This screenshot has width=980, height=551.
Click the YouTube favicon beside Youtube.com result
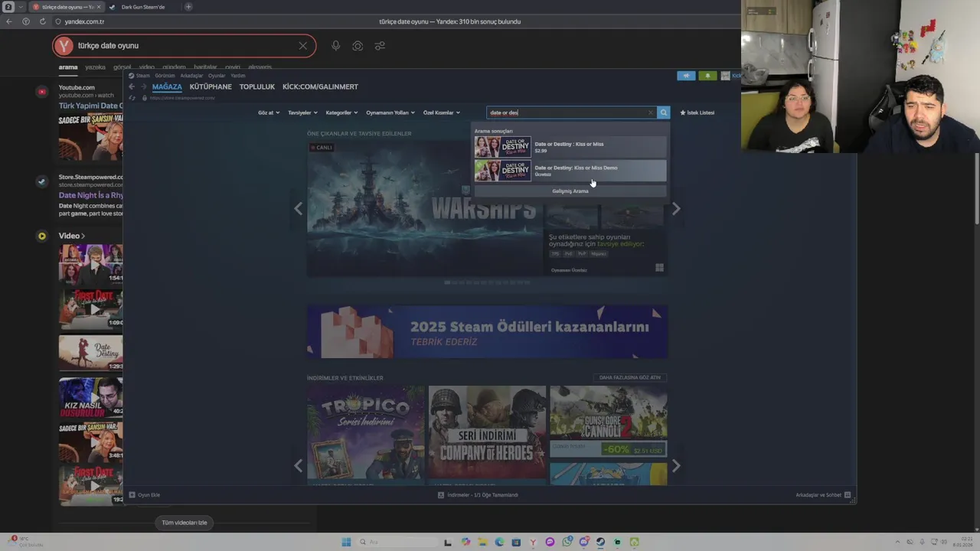pyautogui.click(x=41, y=91)
